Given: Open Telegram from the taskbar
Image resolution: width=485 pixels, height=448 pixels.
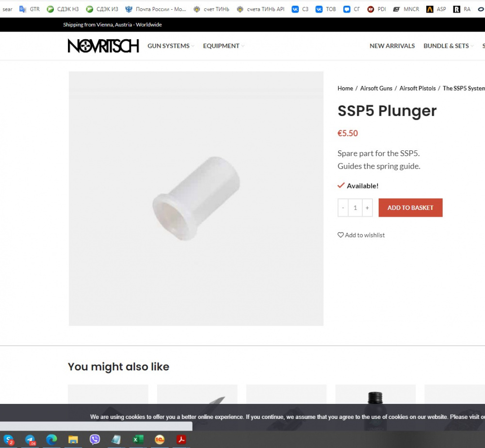Looking at the screenshot, I should tap(30, 439).
